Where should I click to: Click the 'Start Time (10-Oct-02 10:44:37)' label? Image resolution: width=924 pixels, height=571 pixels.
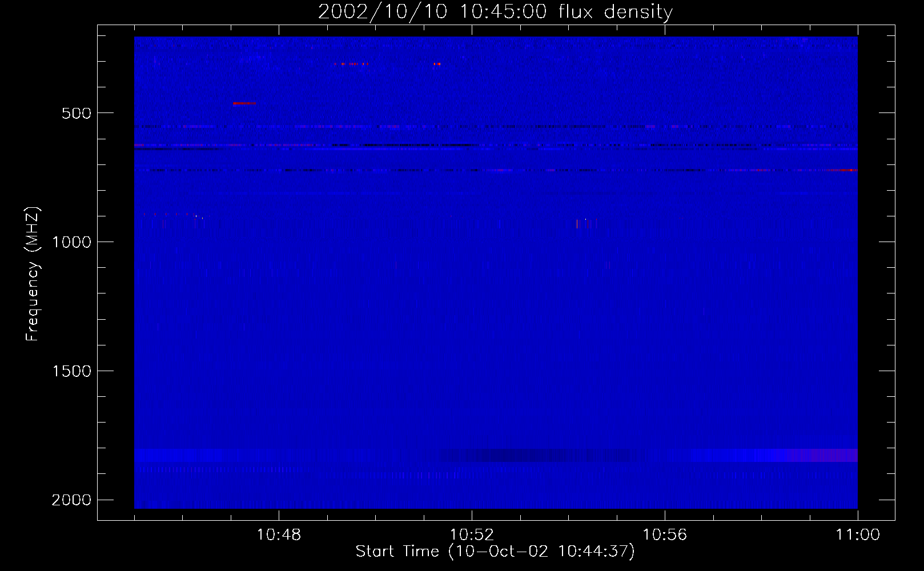pos(495,552)
